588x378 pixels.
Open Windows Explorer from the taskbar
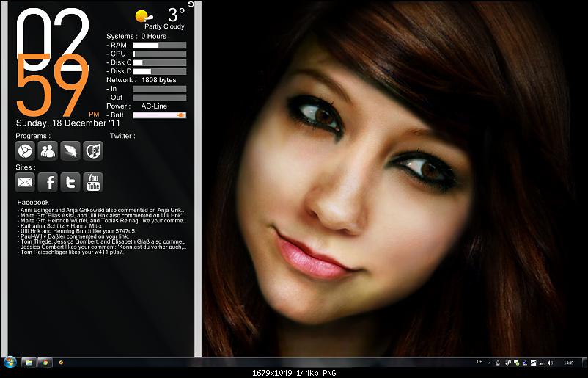pyautogui.click(x=29, y=362)
